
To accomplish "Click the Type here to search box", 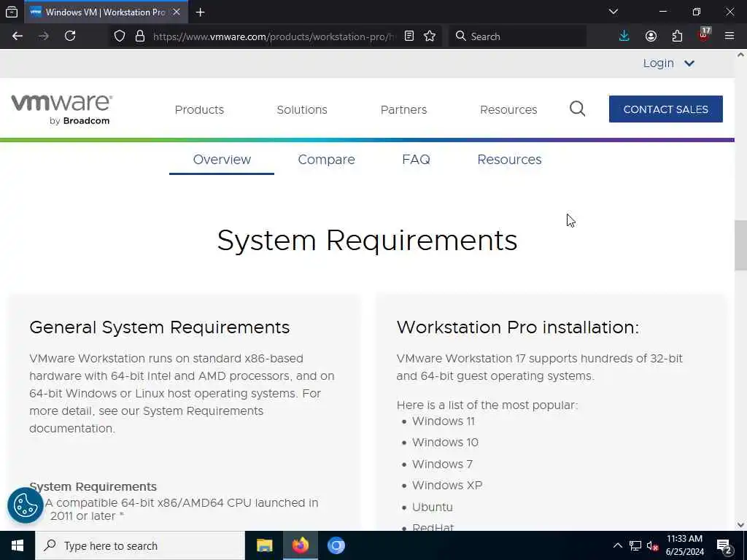I will (x=140, y=545).
